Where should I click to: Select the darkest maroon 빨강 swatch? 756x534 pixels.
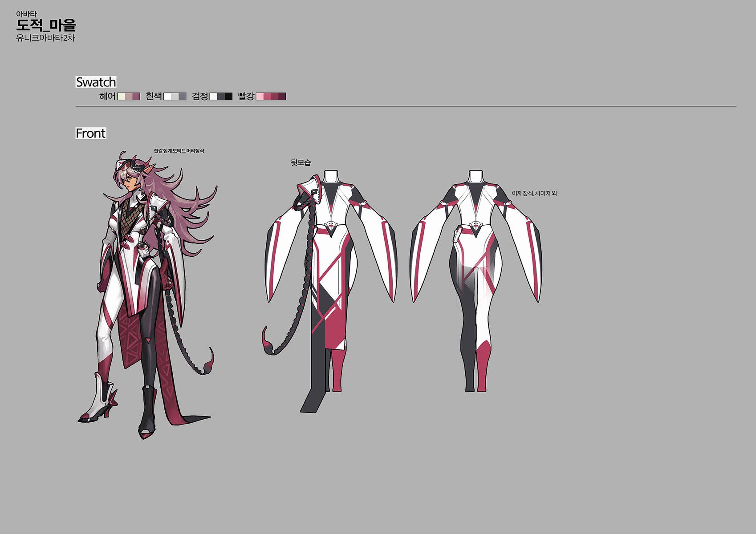(x=282, y=96)
